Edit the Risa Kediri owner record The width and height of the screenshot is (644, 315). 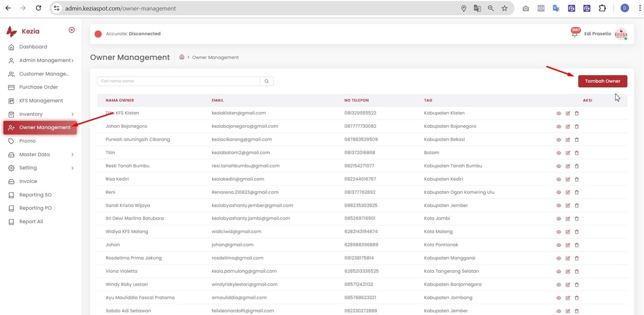click(x=568, y=179)
